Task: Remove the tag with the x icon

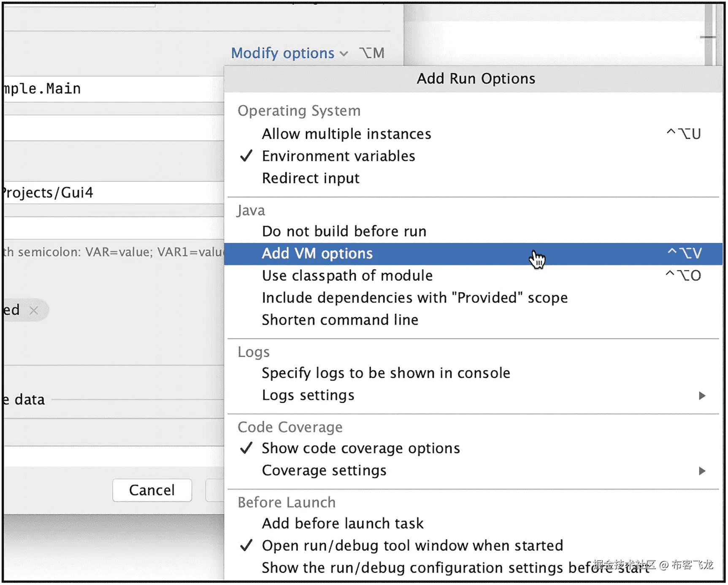Action: (34, 310)
